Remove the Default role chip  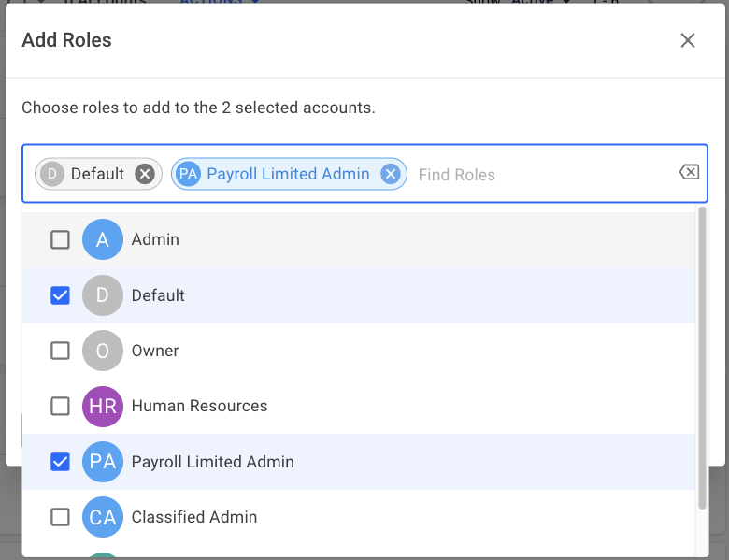tap(144, 174)
